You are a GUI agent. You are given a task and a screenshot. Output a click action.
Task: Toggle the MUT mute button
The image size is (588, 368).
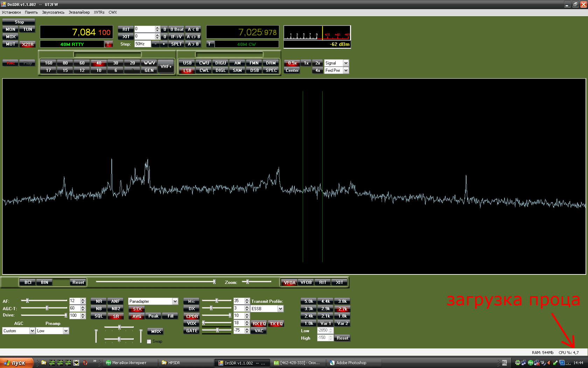coord(10,44)
